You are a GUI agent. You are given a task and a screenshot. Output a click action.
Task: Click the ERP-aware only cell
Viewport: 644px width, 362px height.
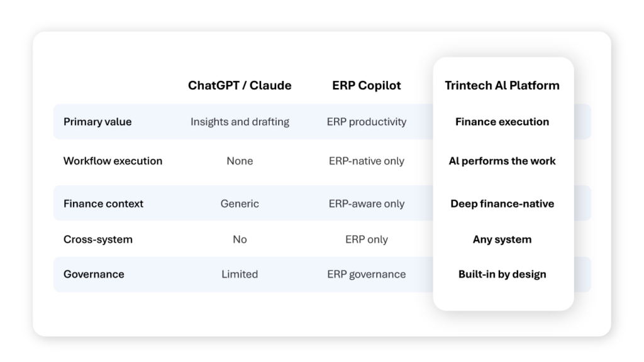pyautogui.click(x=367, y=204)
